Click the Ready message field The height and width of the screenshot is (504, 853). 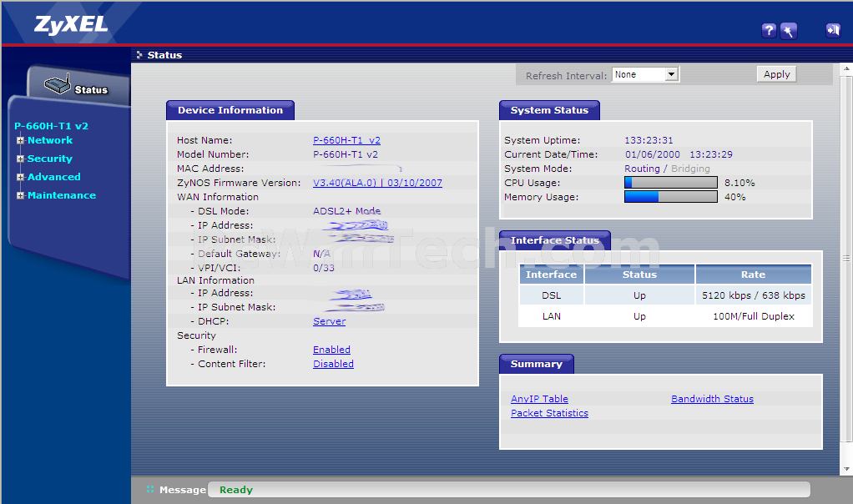[508, 490]
